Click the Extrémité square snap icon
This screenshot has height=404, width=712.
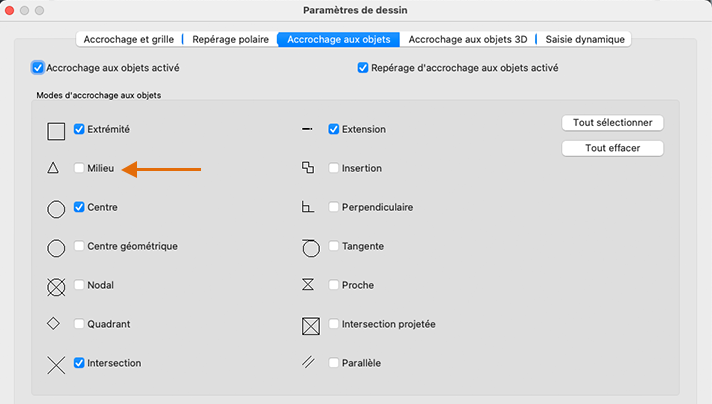pos(56,130)
